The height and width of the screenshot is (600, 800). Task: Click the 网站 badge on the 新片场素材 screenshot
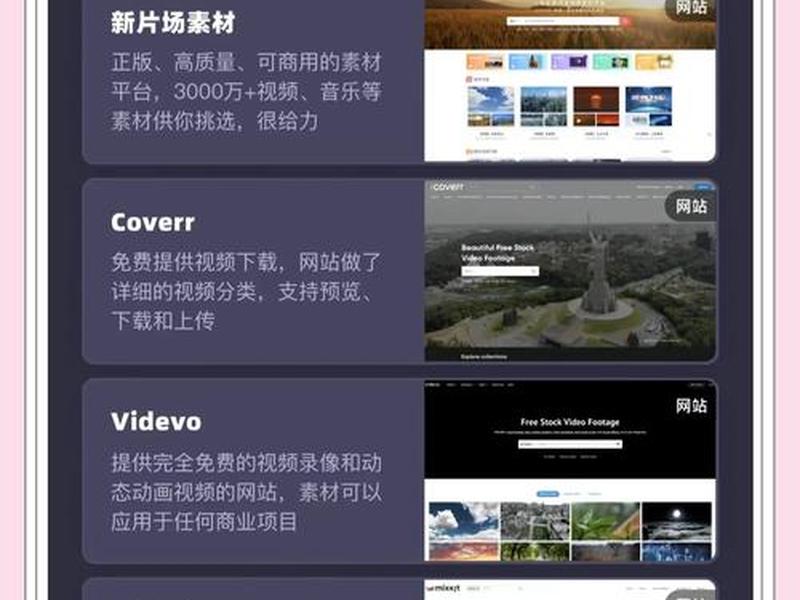point(691,8)
